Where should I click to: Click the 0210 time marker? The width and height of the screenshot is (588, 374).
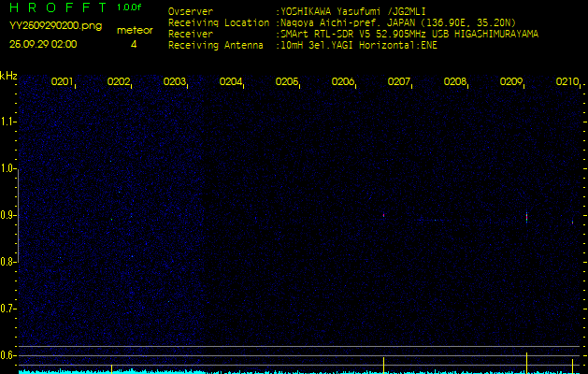[566, 81]
